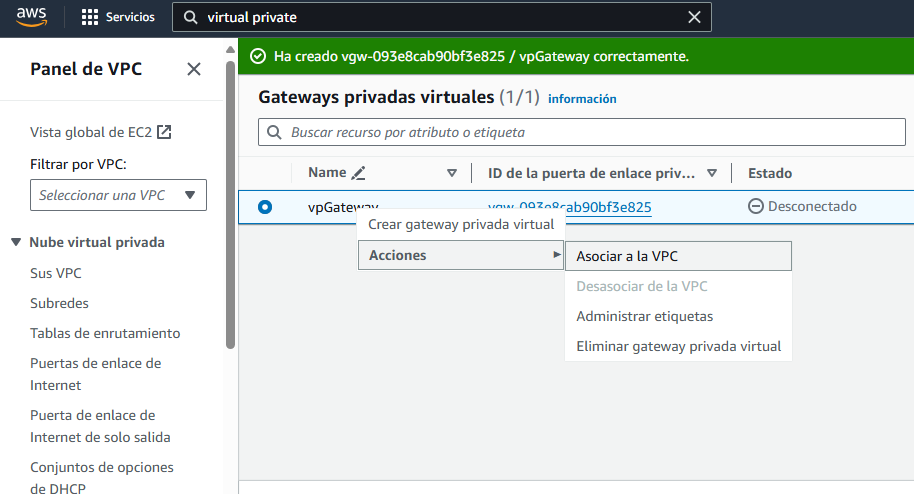The image size is (914, 494).
Task: Open Puerta de enlace de Internet de solo salida
Action: click(100, 426)
